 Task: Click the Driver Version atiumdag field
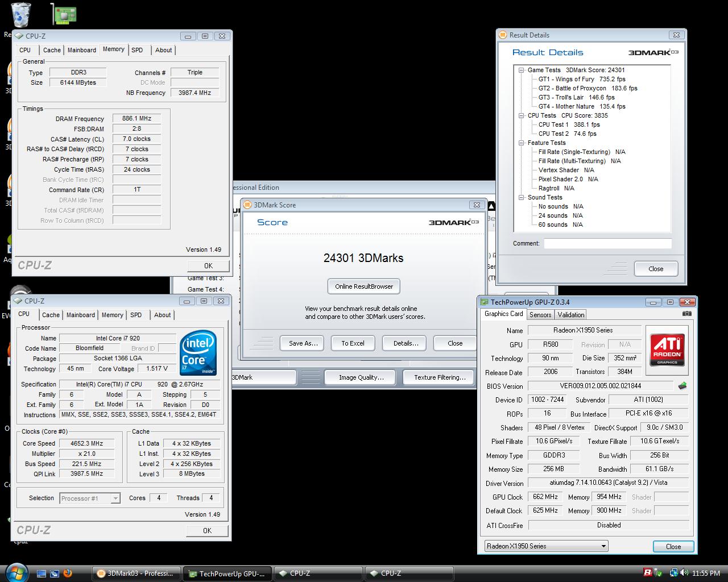pos(609,483)
